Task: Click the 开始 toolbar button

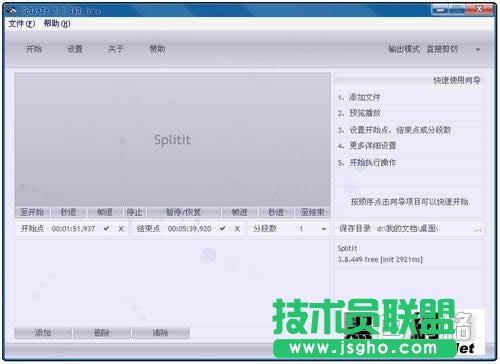Action: [x=34, y=49]
